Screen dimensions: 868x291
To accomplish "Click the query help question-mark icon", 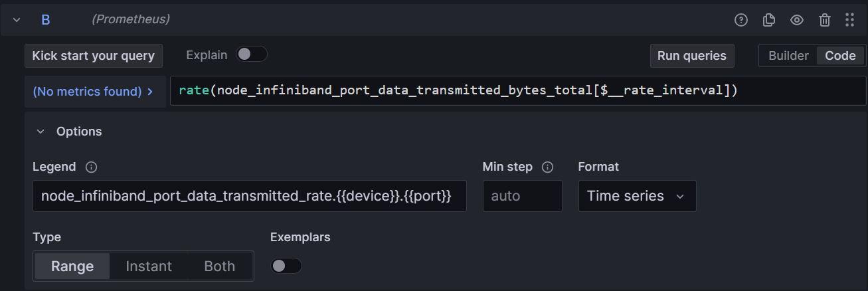I will pyautogui.click(x=741, y=20).
